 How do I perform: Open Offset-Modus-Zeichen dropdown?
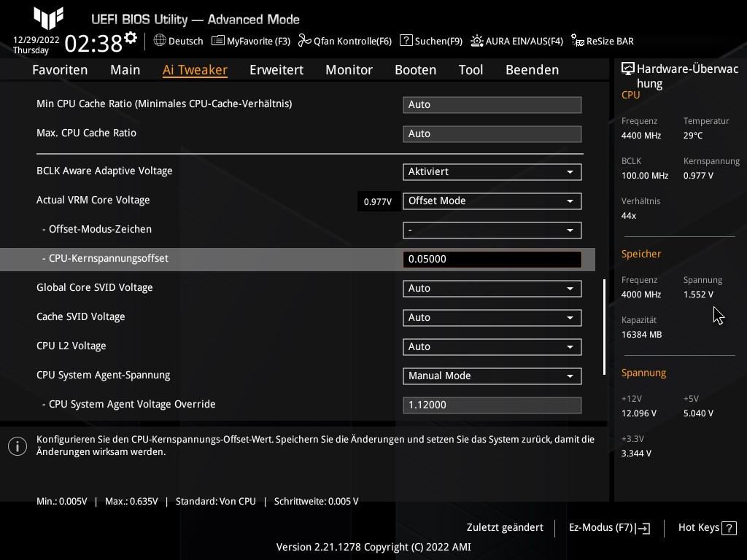pyautogui.click(x=492, y=230)
